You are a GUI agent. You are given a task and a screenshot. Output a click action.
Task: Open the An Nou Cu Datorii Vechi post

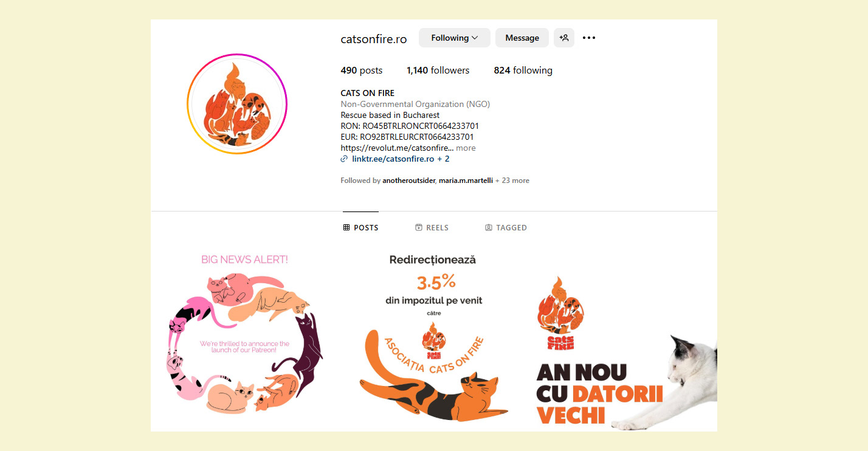(x=623, y=337)
